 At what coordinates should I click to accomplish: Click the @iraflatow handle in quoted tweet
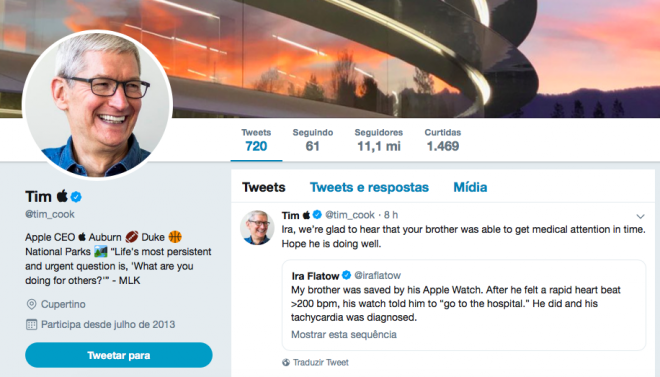378,275
